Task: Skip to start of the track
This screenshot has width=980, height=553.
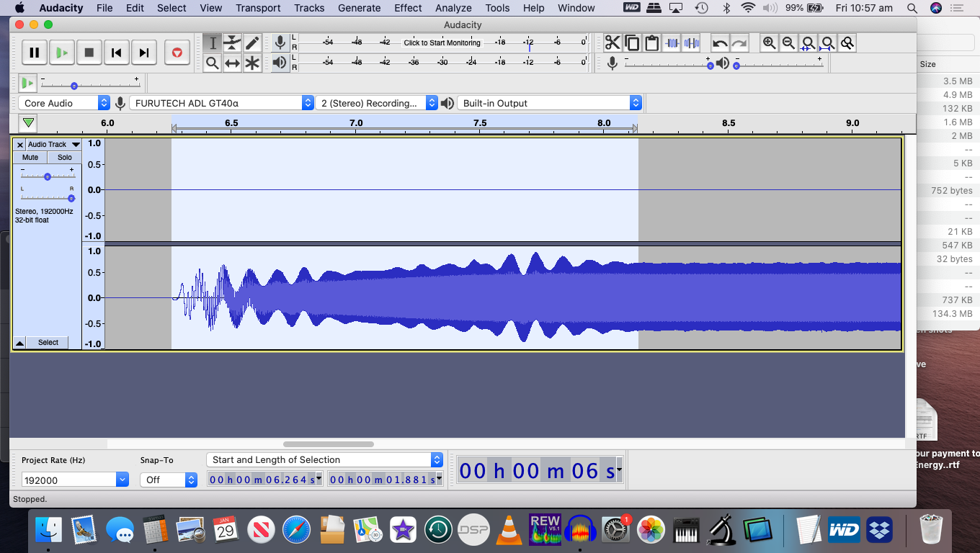Action: tap(117, 53)
